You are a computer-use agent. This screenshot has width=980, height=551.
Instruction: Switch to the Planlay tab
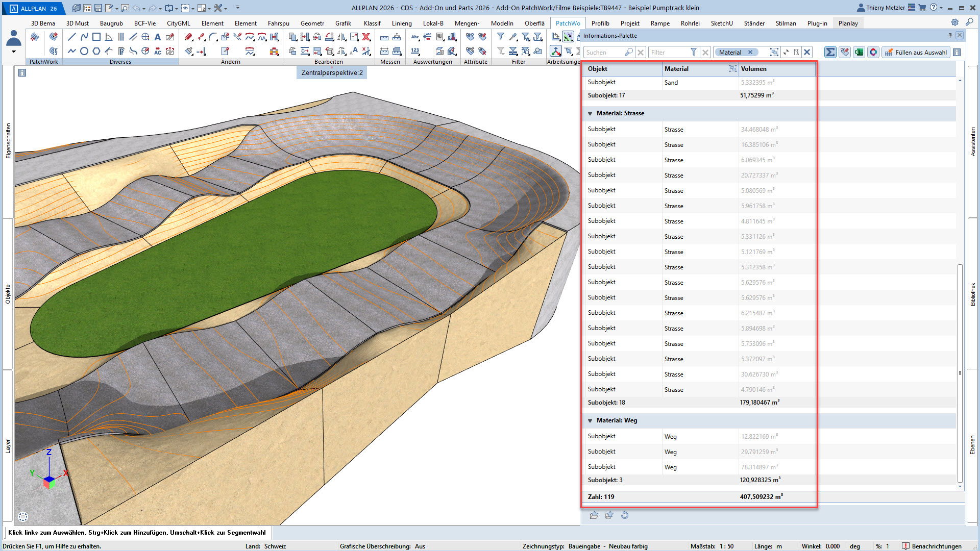coord(848,23)
